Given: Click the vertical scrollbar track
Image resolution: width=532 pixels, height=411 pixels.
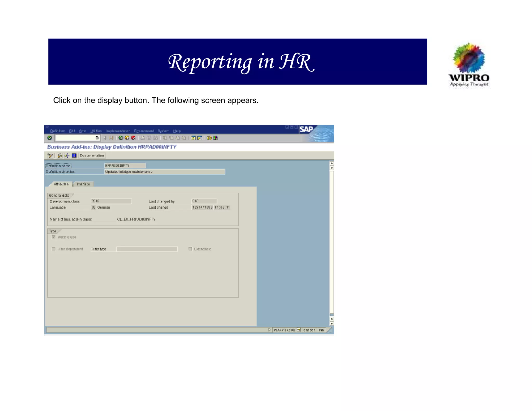Looking at the screenshot, I should [x=332, y=242].
